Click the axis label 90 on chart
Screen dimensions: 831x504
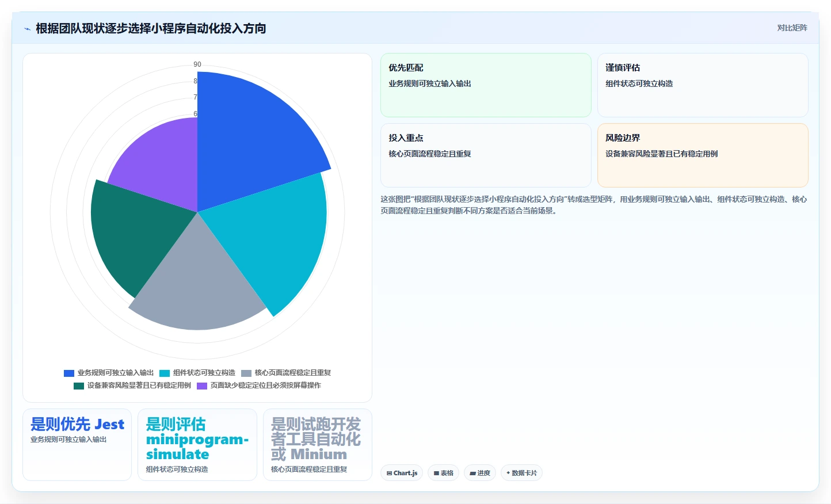click(197, 64)
